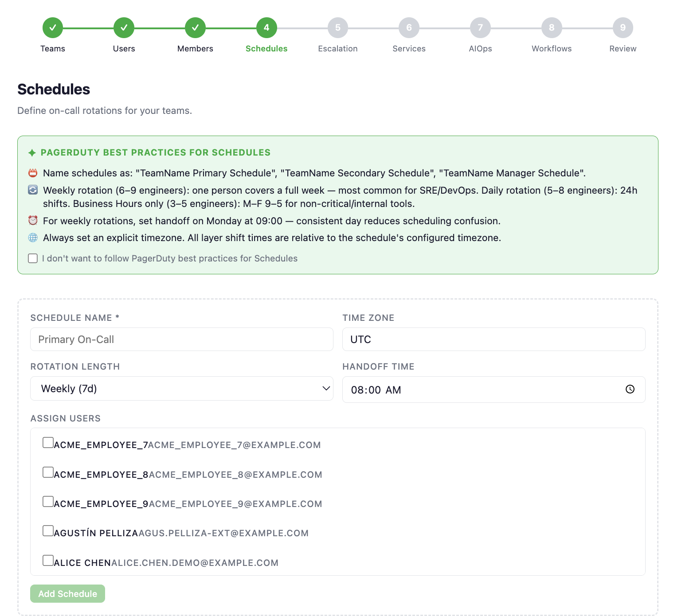The width and height of the screenshot is (674, 616).
Task: Focus the Time Zone UTC field
Action: point(494,339)
